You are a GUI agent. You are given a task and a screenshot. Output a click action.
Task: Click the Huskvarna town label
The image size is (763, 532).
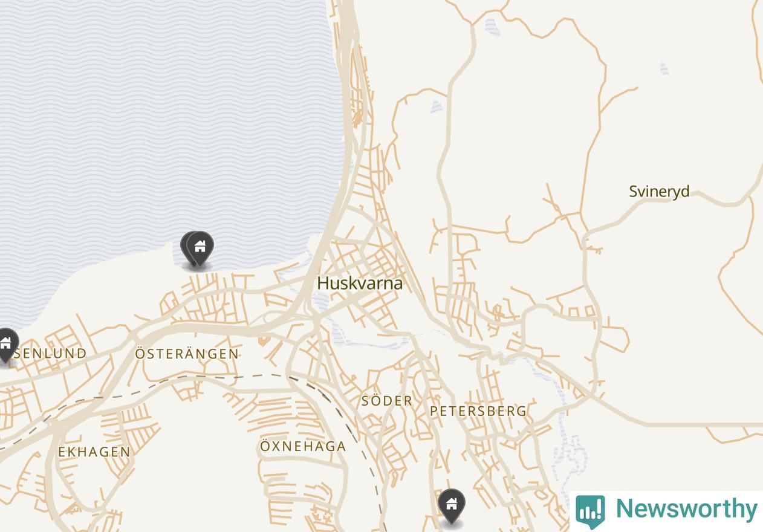click(360, 283)
